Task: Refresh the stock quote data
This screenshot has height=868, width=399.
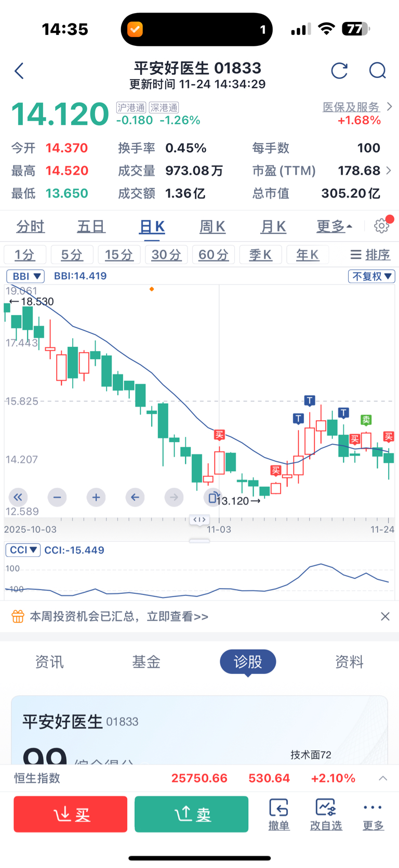Action: coord(339,71)
